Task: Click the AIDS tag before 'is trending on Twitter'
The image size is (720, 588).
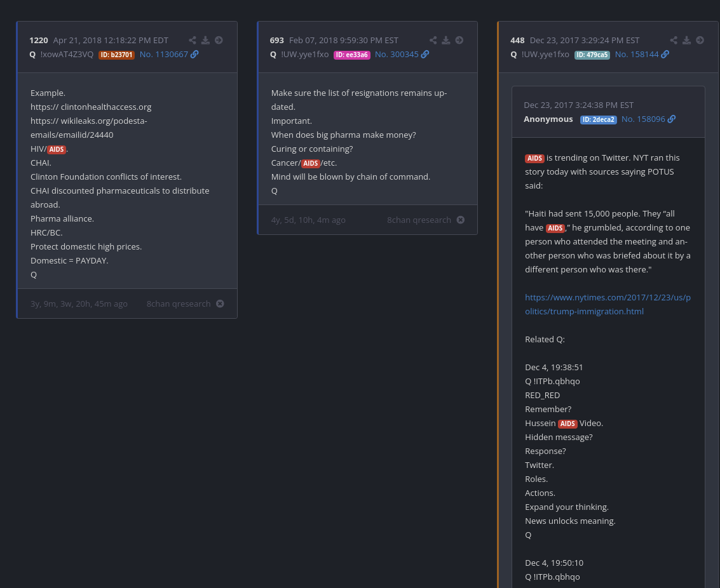Action: (x=534, y=158)
